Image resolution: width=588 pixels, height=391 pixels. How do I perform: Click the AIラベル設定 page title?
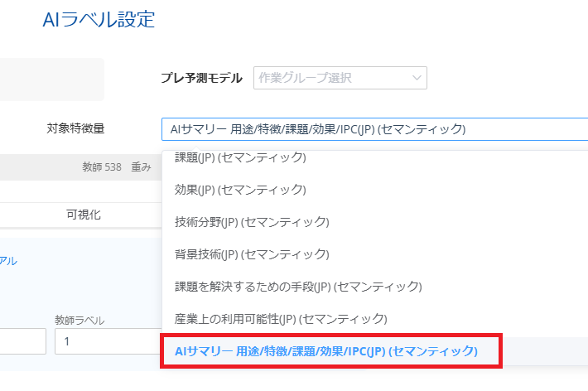pyautogui.click(x=99, y=20)
